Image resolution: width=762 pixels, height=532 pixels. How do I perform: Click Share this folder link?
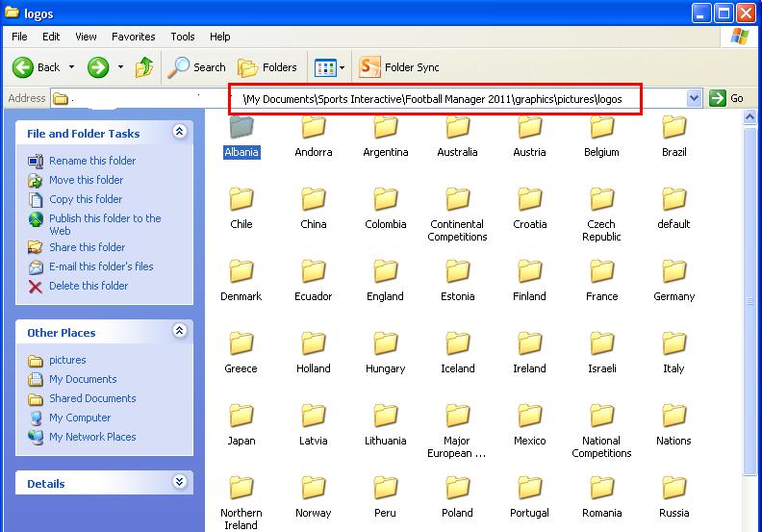[x=87, y=247]
